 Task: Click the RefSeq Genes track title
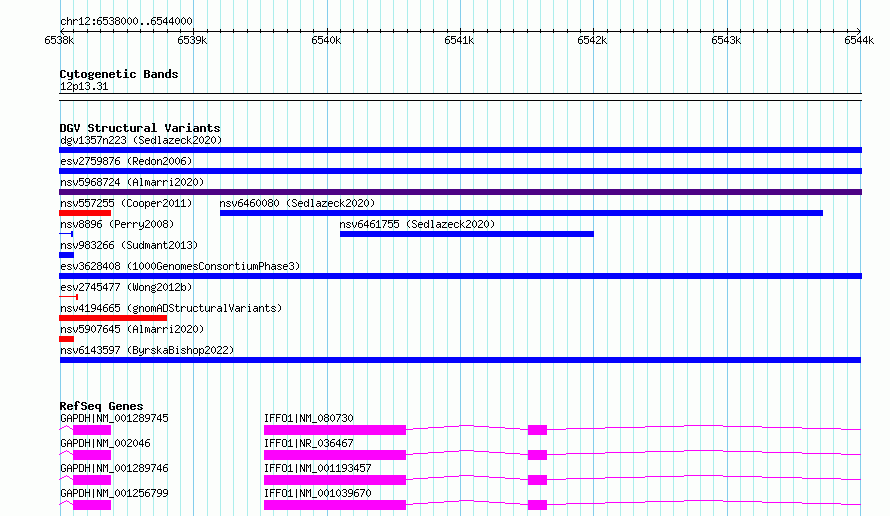101,406
